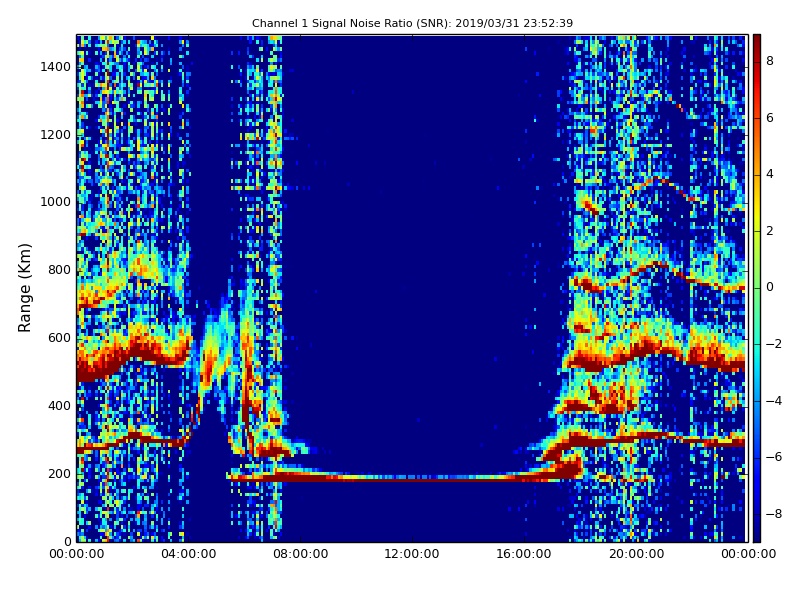Image resolution: width=800 pixels, height=600 pixels.
Task: Click the 200 range tick label
Action: pos(59,473)
